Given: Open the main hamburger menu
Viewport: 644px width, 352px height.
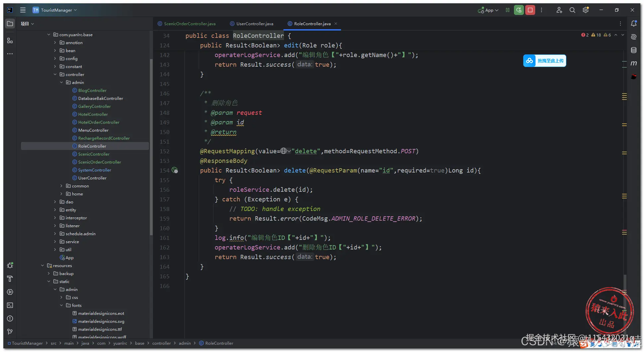Looking at the screenshot, I should tap(23, 10).
